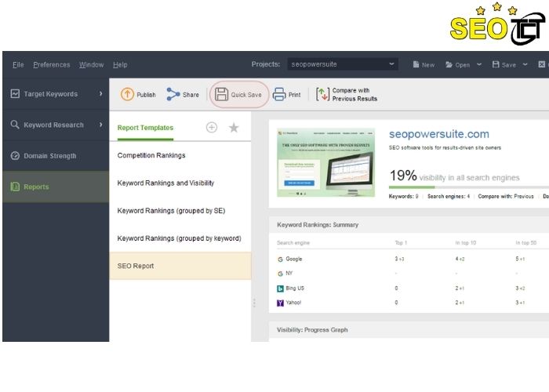The width and height of the screenshot is (549, 392).
Task: Select Keyword Rankings (grouped by keyword) template
Action: coord(180,238)
